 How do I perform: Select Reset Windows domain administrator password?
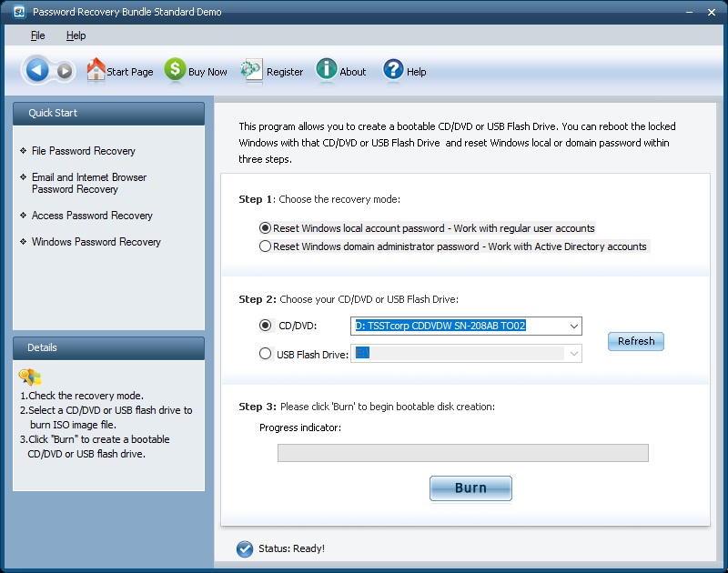265,246
